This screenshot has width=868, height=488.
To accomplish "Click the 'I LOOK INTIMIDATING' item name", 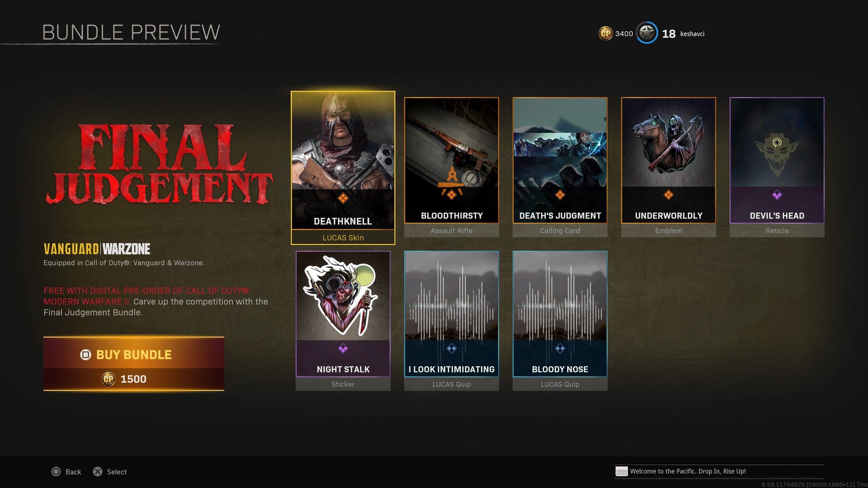I will click(x=451, y=369).
